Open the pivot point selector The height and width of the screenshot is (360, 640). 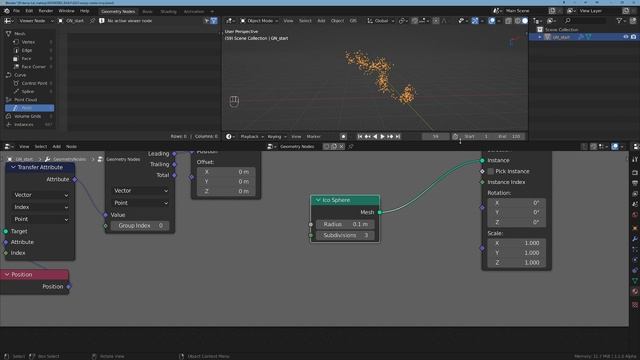click(x=403, y=20)
